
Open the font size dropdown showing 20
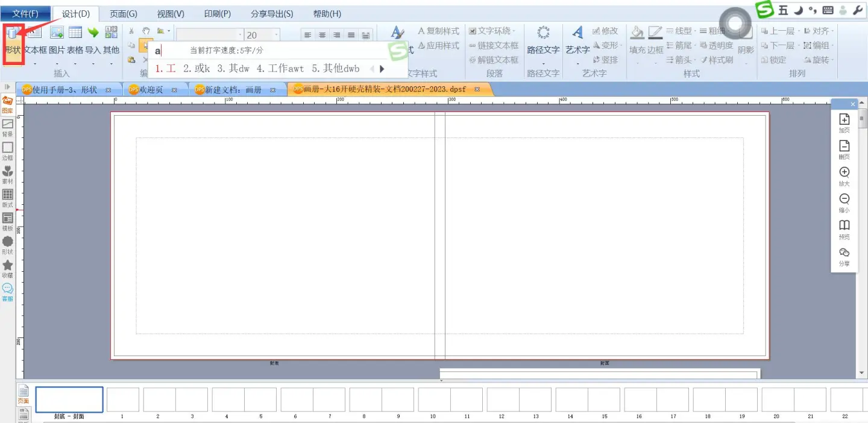coord(277,36)
